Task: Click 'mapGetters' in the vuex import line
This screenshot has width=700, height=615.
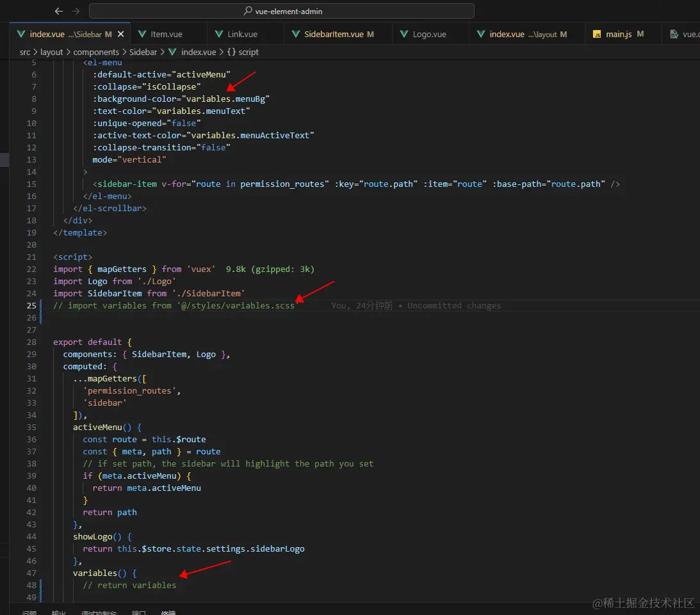Action: (x=122, y=269)
